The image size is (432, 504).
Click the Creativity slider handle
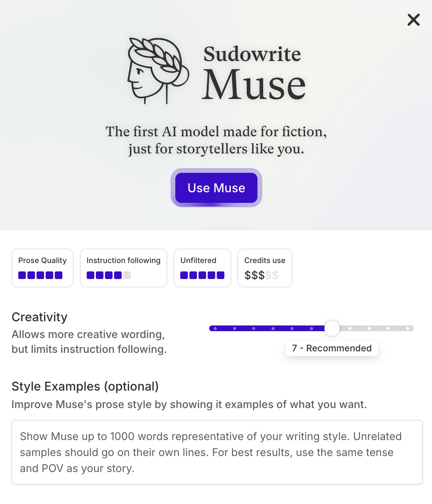[x=332, y=328]
